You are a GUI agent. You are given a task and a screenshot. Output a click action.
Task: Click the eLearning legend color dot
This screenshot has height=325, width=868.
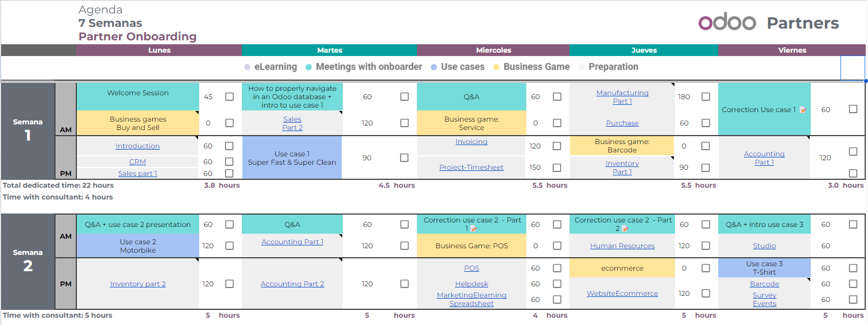coord(247,67)
